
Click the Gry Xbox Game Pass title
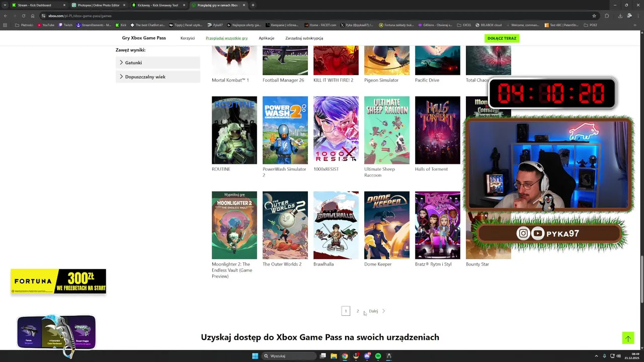144,38
